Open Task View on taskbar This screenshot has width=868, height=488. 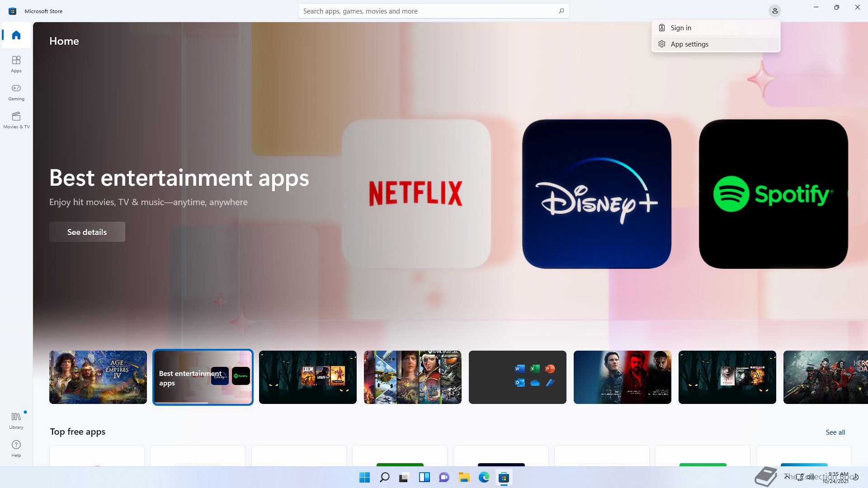404,477
